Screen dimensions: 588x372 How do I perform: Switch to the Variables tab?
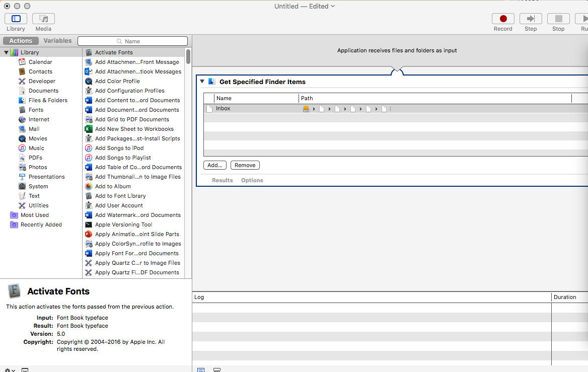coord(57,40)
